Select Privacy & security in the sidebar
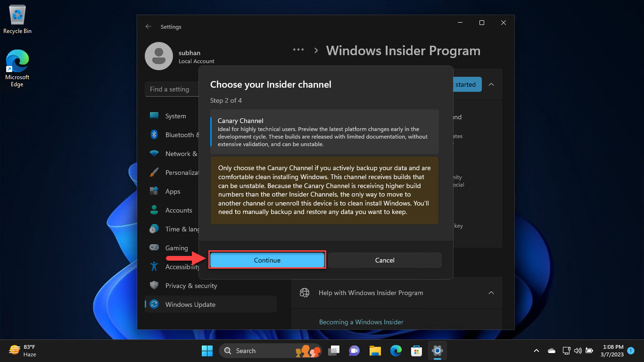This screenshot has height=362, width=644. pyautogui.click(x=191, y=285)
